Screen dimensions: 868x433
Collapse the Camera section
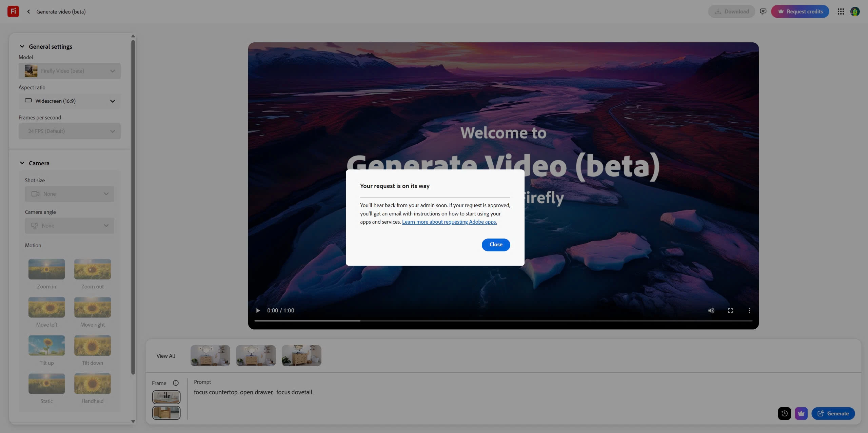pyautogui.click(x=22, y=163)
